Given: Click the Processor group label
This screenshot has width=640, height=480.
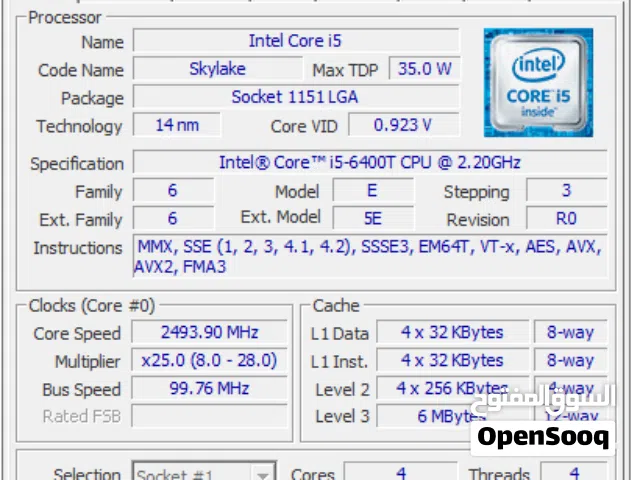Looking at the screenshot, I should click(x=65, y=18).
